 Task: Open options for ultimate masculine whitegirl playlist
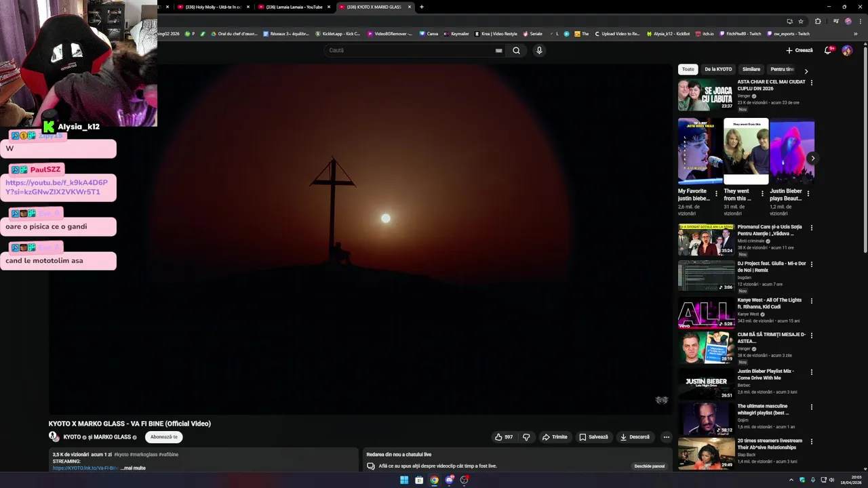coord(812,407)
